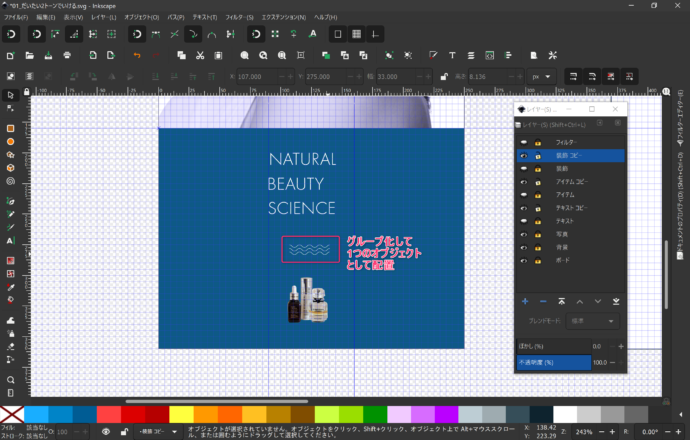The width and height of the screenshot is (690, 440).
Task: Toggle visibility of 装飾 コピー layer
Action: [x=524, y=156]
